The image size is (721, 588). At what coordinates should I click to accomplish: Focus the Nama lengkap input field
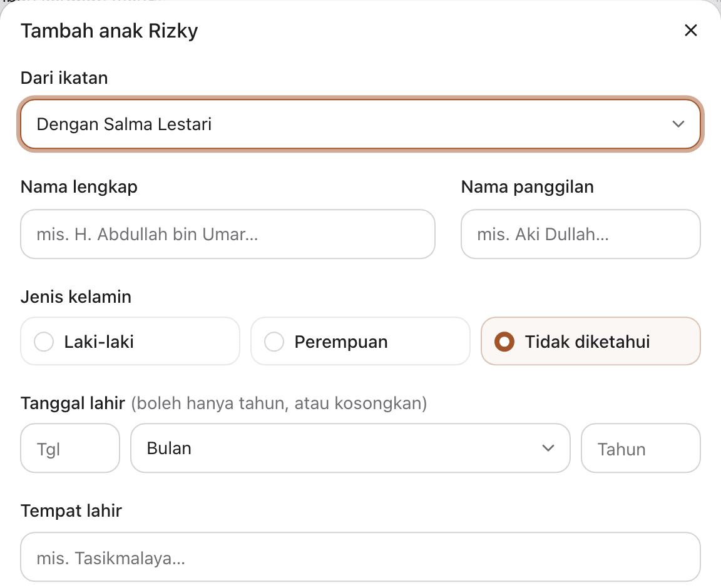tap(228, 234)
